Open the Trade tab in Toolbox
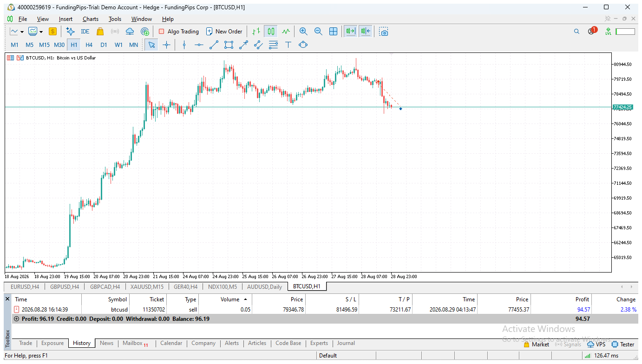The image size is (642, 364). [26, 343]
